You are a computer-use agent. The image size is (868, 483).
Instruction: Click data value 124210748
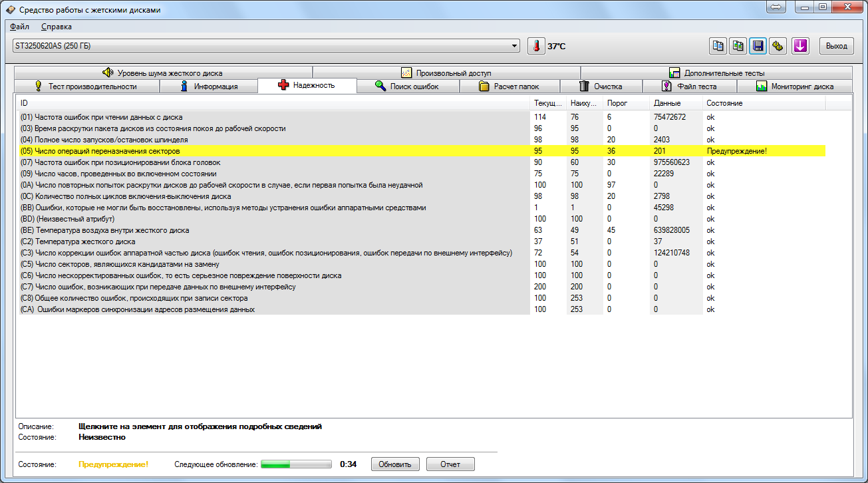(672, 253)
